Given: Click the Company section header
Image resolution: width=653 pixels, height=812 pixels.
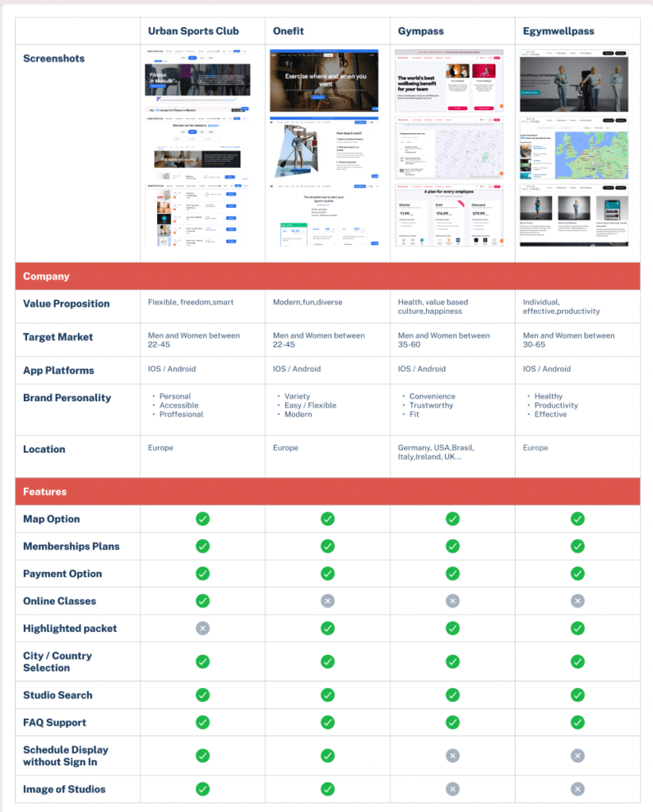Looking at the screenshot, I should coord(328,276).
